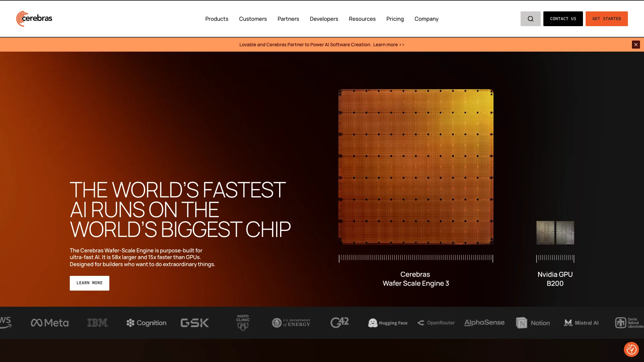Screen dimensions: 644x362
Task: Dismiss the Lovable announcement banner
Action: coord(636,45)
